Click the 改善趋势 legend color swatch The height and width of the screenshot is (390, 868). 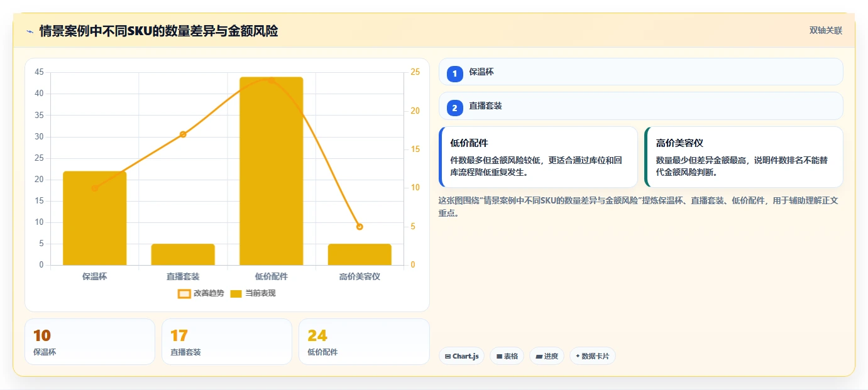[x=184, y=293]
